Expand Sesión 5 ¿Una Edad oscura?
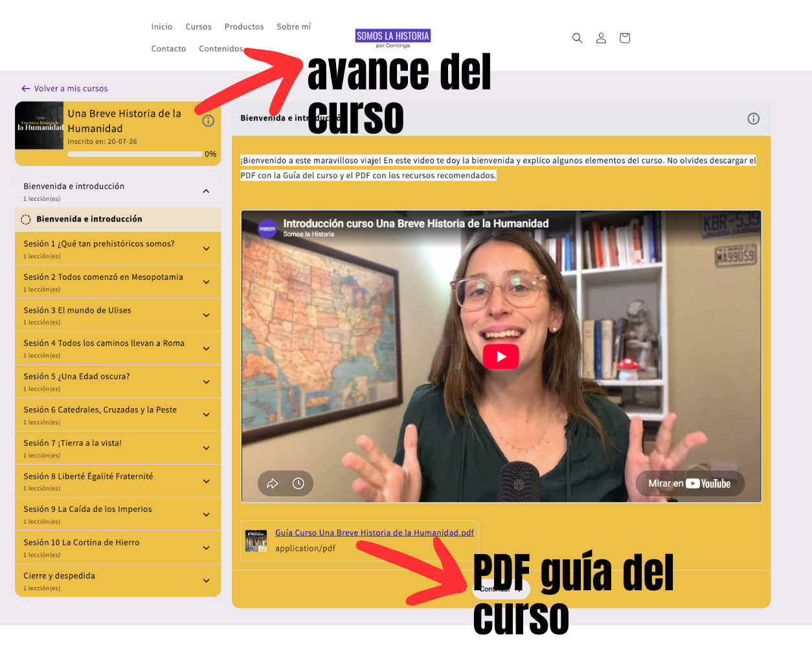812x657 pixels. click(x=118, y=382)
